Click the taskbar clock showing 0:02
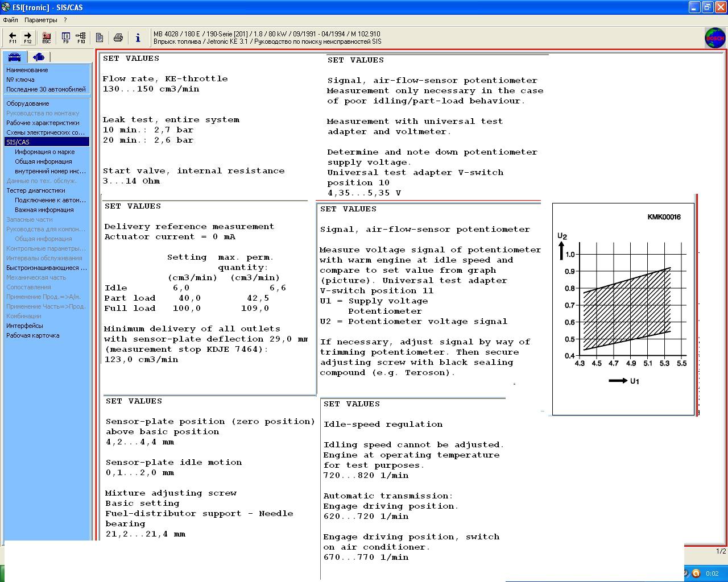728x582 pixels. [x=712, y=573]
